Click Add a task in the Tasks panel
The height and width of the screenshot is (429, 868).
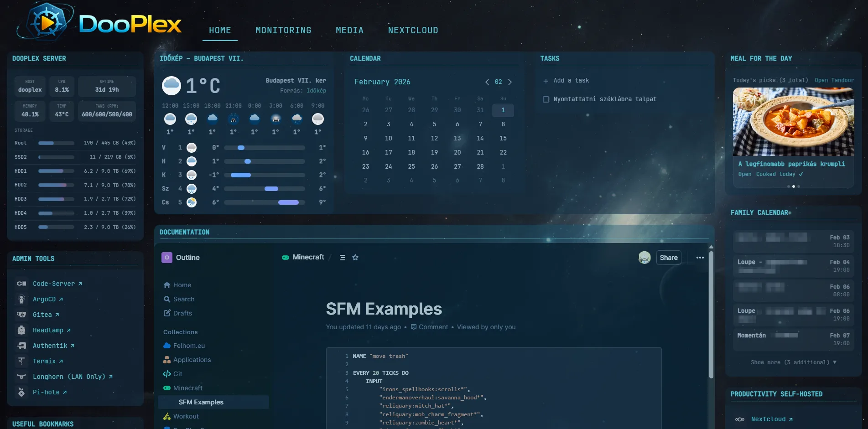(x=566, y=80)
